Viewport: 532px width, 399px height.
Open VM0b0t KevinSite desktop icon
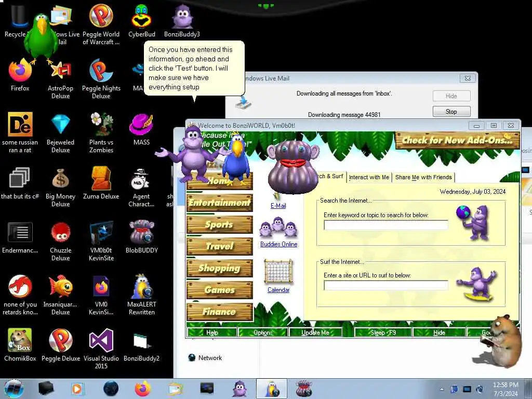click(101, 240)
